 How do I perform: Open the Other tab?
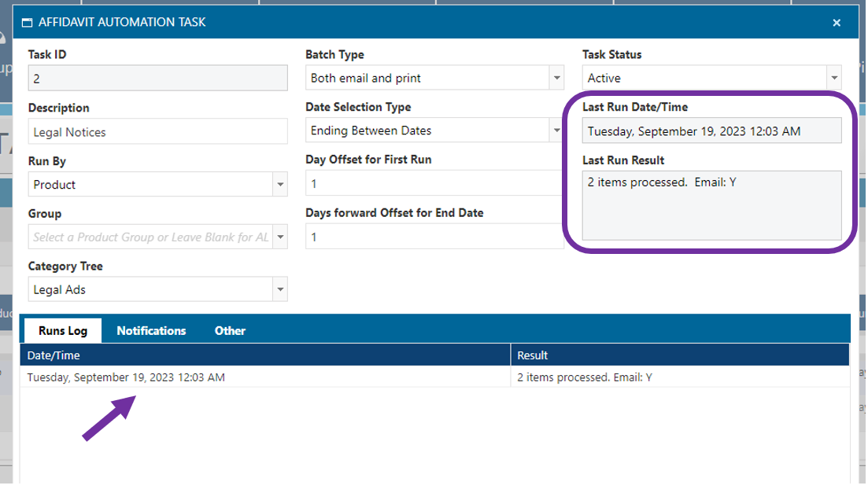[230, 331]
